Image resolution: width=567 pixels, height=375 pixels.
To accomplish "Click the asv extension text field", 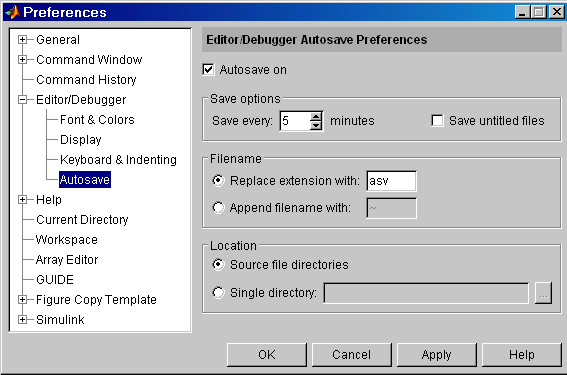I will coord(391,181).
